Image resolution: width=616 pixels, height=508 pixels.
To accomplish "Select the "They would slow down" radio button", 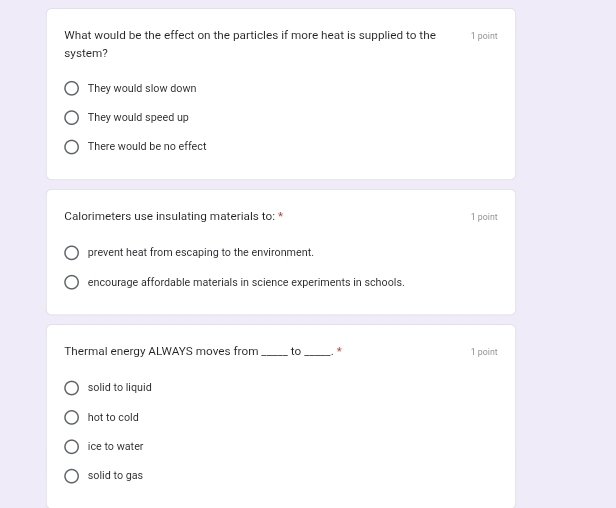I will point(72,89).
